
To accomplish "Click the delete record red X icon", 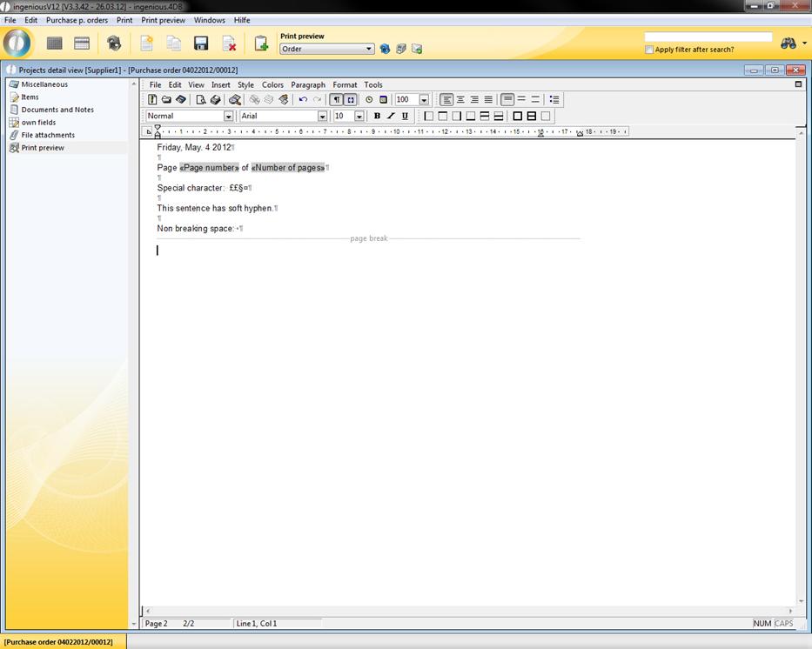I will 229,43.
